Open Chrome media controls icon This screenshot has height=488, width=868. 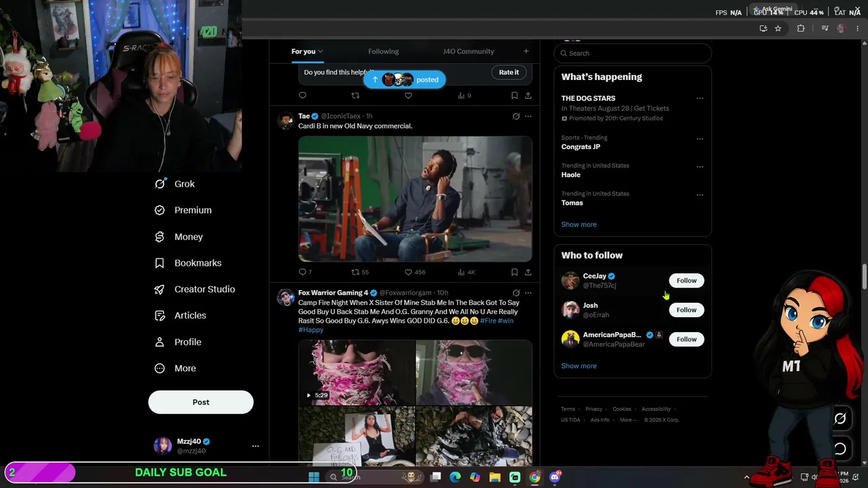[825, 28]
